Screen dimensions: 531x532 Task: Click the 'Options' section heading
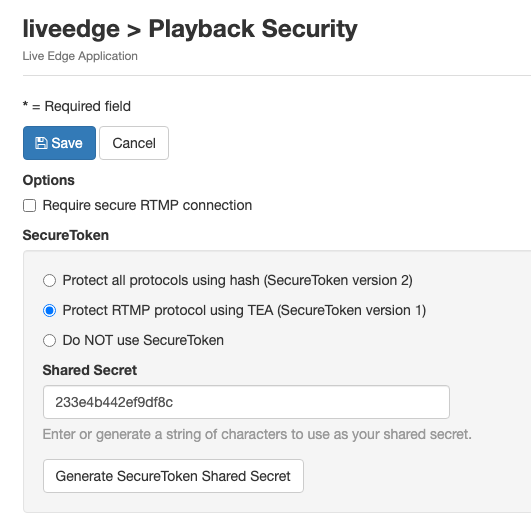point(49,180)
